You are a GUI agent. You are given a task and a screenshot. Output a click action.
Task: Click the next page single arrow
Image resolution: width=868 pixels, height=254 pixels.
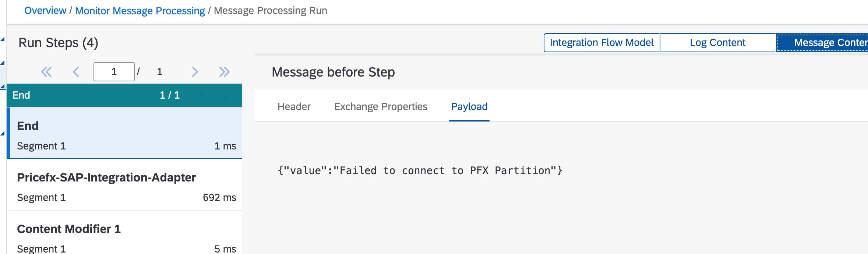(x=195, y=72)
